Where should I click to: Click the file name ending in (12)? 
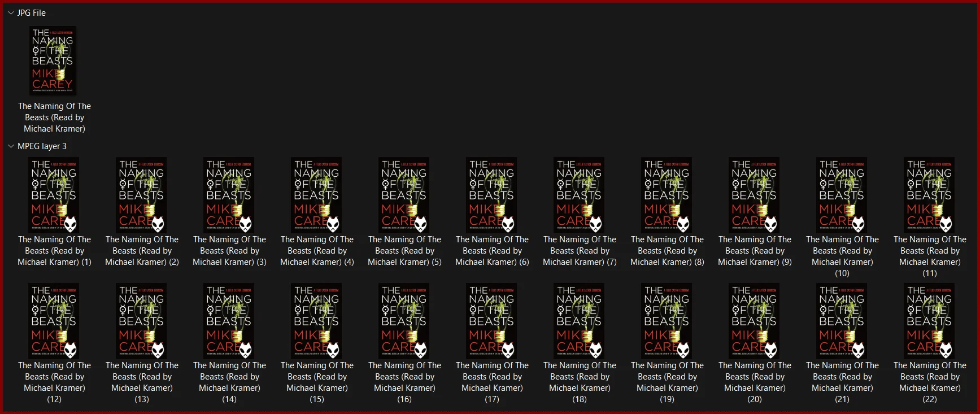point(54,382)
